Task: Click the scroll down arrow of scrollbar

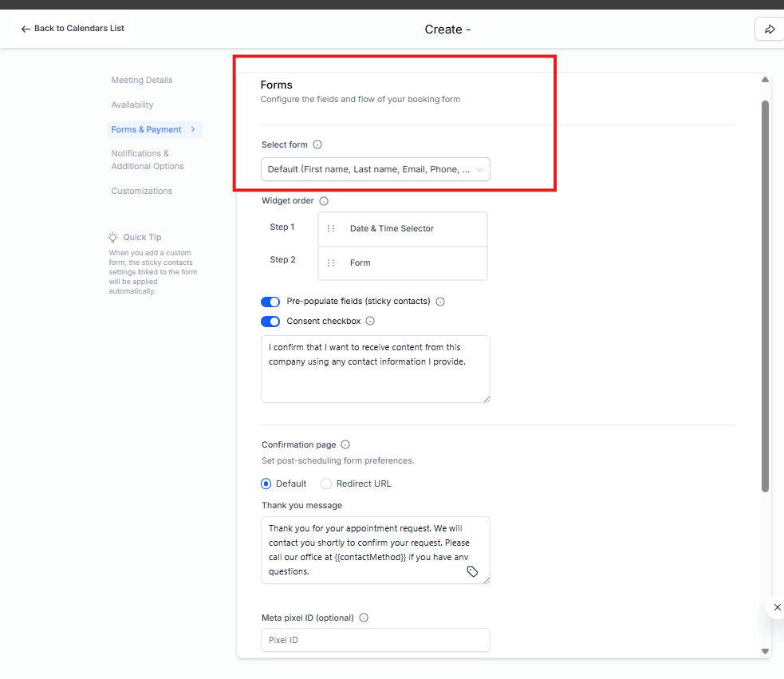Action: click(x=765, y=651)
